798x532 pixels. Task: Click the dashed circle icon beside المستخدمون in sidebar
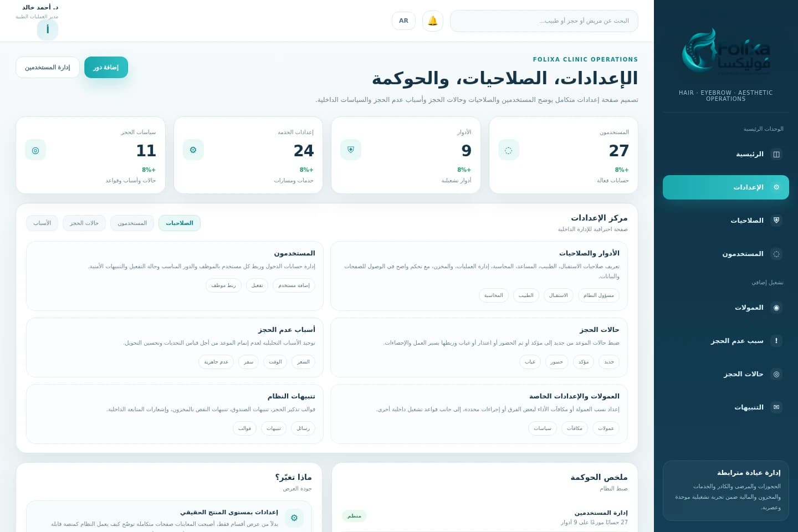776,254
